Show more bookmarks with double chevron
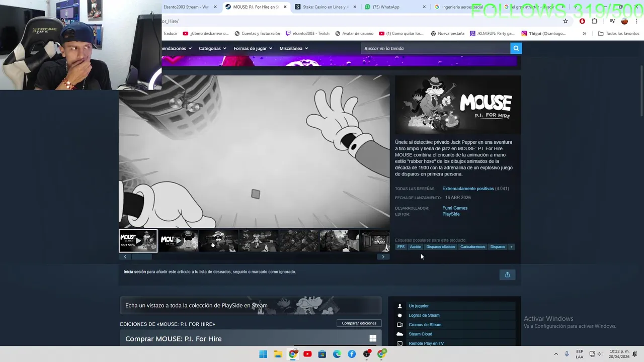The width and height of the screenshot is (644, 362). coord(584,34)
